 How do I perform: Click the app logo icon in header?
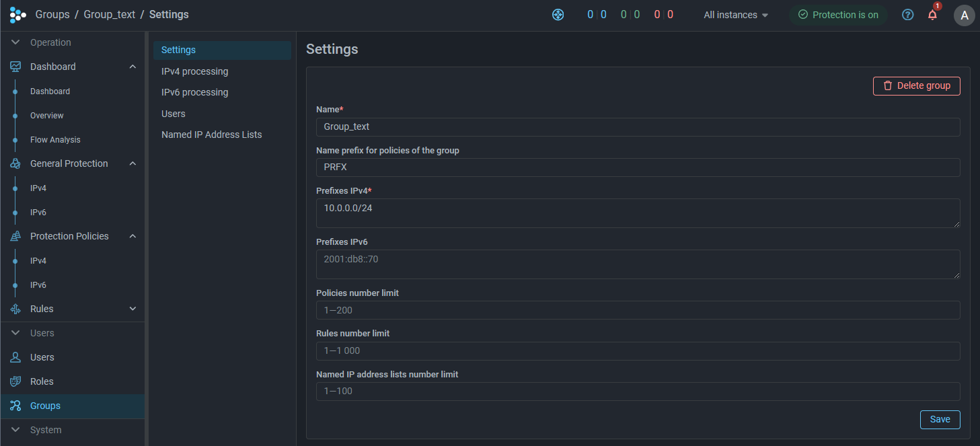[x=17, y=15]
